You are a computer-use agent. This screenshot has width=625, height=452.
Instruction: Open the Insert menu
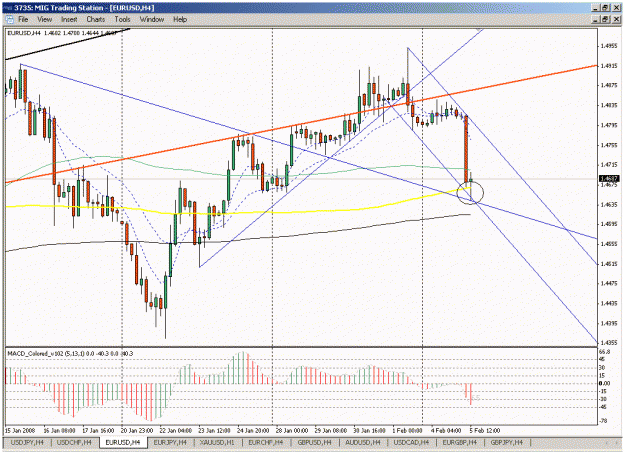tap(69, 19)
